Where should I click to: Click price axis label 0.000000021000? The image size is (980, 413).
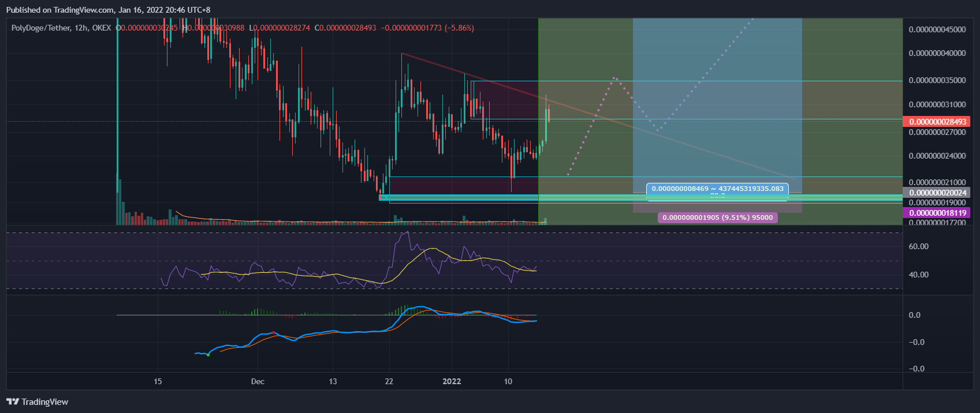pyautogui.click(x=937, y=182)
